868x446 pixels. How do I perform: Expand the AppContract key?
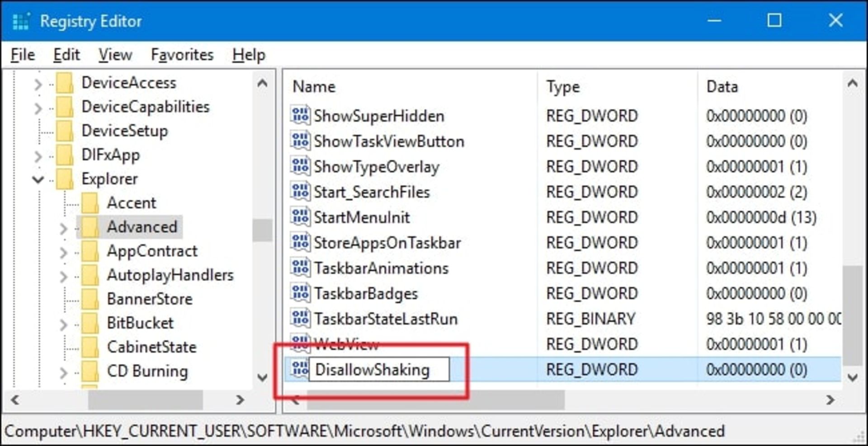[x=63, y=253]
